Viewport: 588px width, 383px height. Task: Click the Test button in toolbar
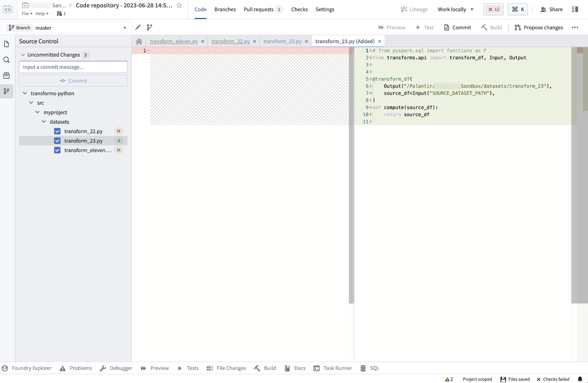pos(425,27)
